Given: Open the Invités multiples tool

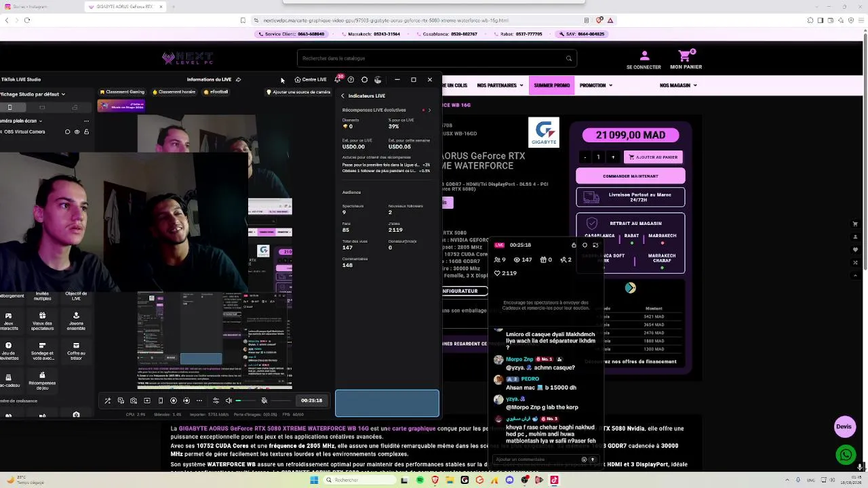Looking at the screenshot, I should [42, 296].
